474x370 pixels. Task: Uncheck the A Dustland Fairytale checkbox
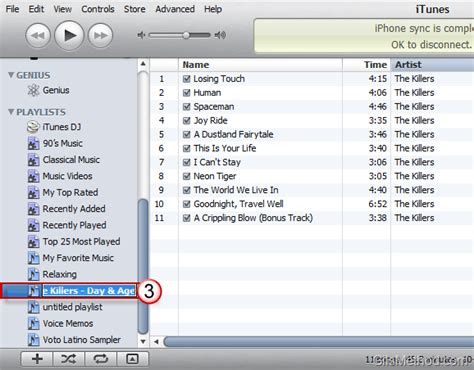(x=187, y=134)
